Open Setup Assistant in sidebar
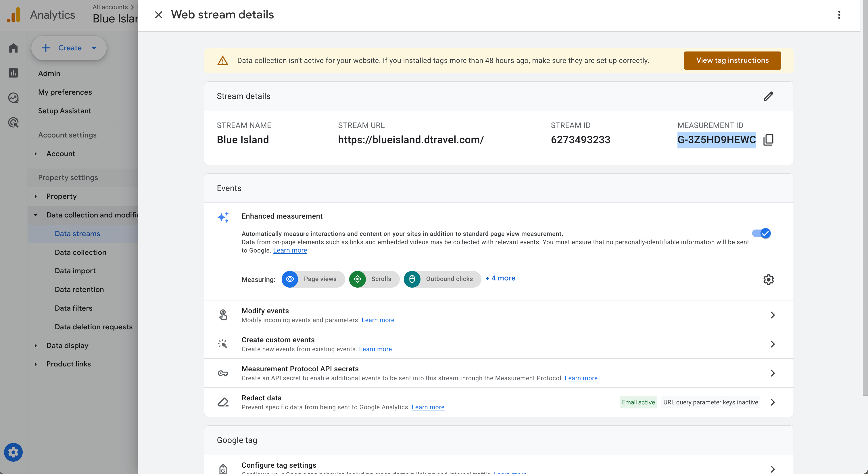This screenshot has height=474, width=868. [64, 110]
